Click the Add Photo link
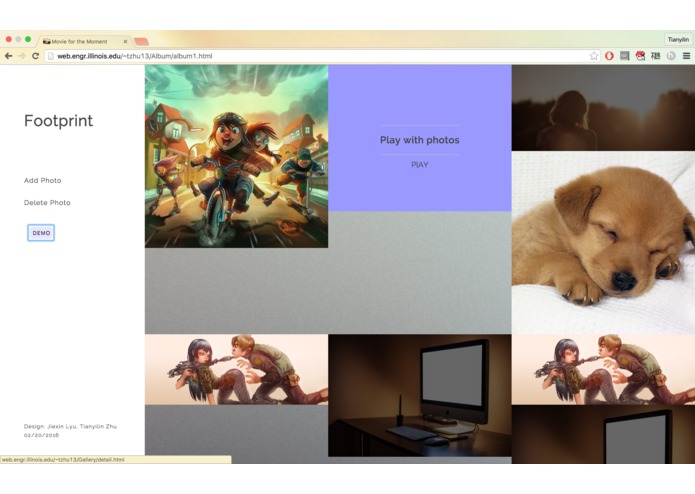The height and width of the screenshot is (494, 695). click(x=43, y=180)
